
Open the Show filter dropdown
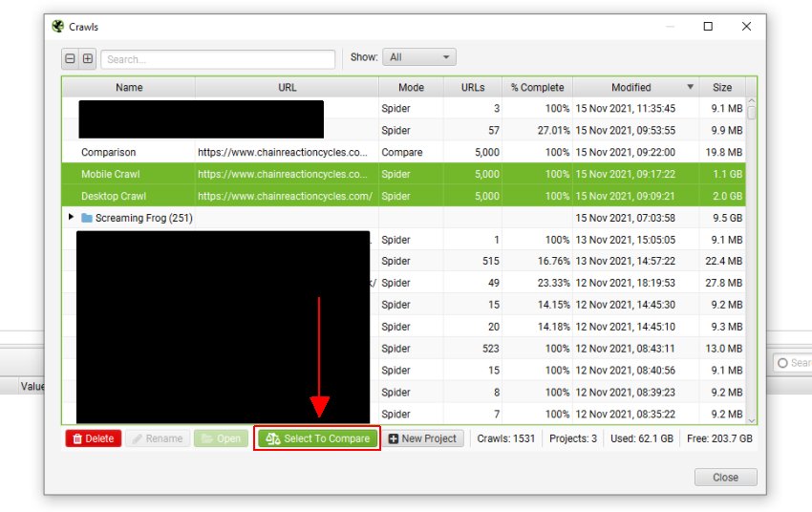(x=419, y=57)
